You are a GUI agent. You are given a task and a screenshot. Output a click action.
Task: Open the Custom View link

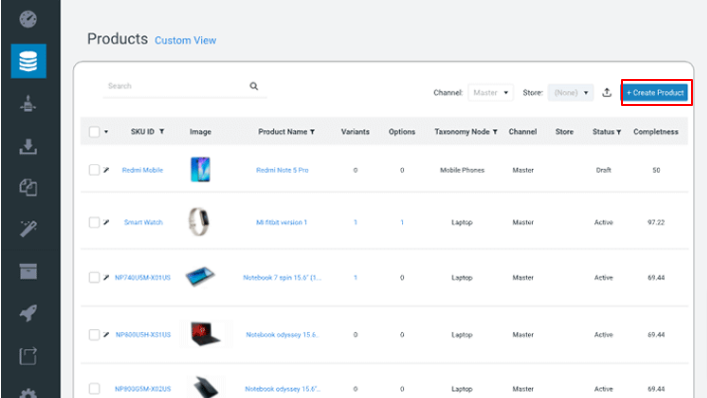tap(185, 41)
